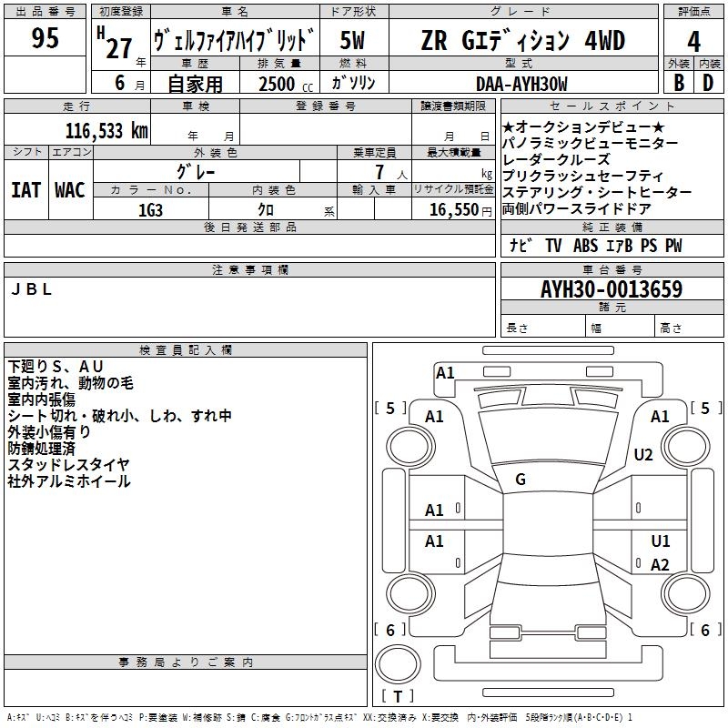Click the ナビ equipment entry
This screenshot has height=728, width=728.
pyautogui.click(x=521, y=245)
